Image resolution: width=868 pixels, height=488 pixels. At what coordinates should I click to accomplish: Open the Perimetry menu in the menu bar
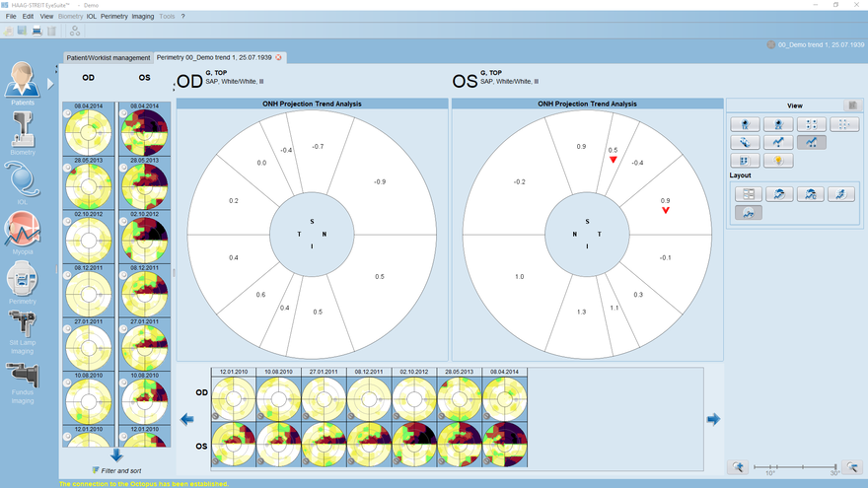tap(114, 17)
